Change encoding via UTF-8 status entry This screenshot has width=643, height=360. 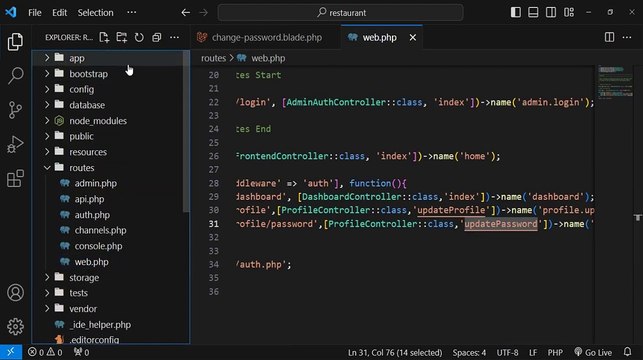507,352
